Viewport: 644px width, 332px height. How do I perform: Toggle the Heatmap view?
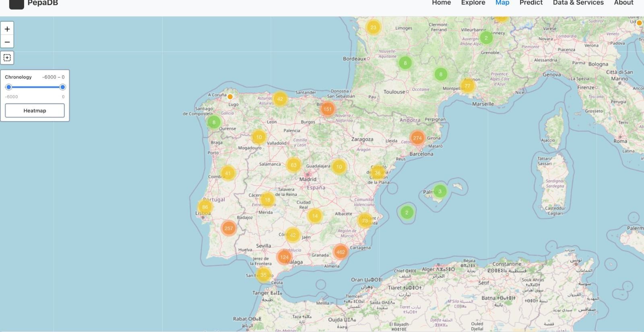[x=35, y=111]
